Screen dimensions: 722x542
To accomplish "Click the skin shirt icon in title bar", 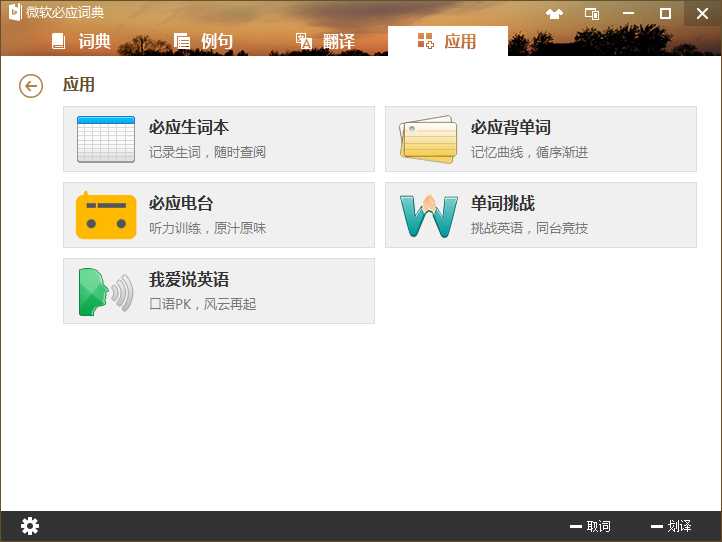I will [554, 14].
